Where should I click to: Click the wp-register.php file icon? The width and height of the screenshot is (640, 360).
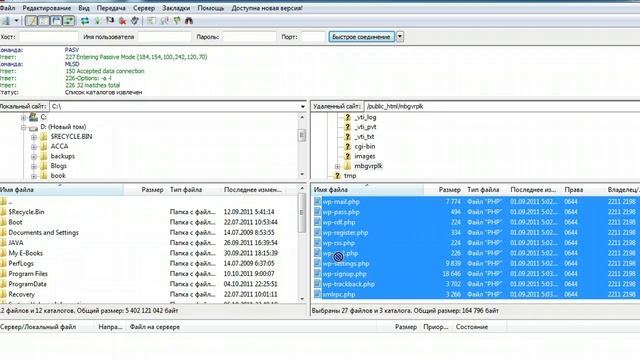coord(317,233)
